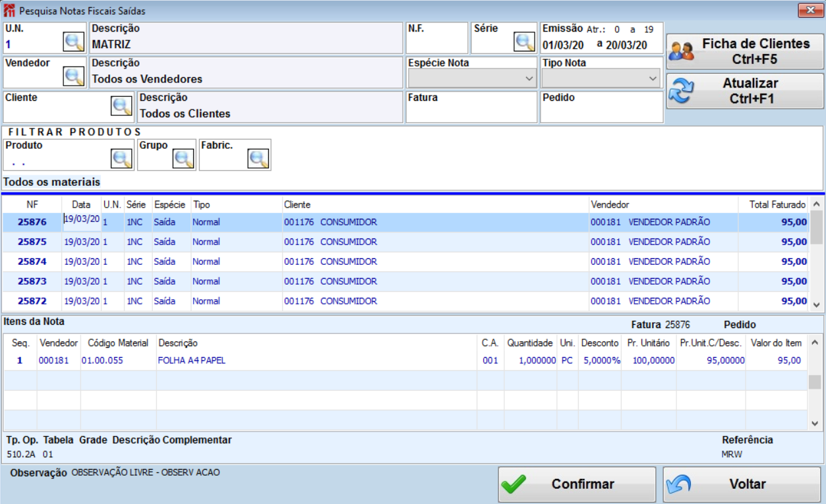
Task: Click the NF column header
Action: (32, 205)
